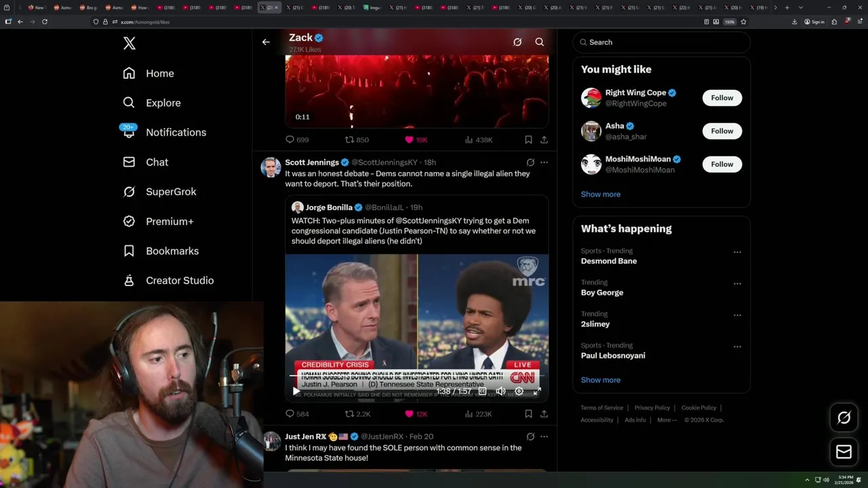Repost the top video post (850)
This screenshot has width=868, height=488.
[357, 140]
